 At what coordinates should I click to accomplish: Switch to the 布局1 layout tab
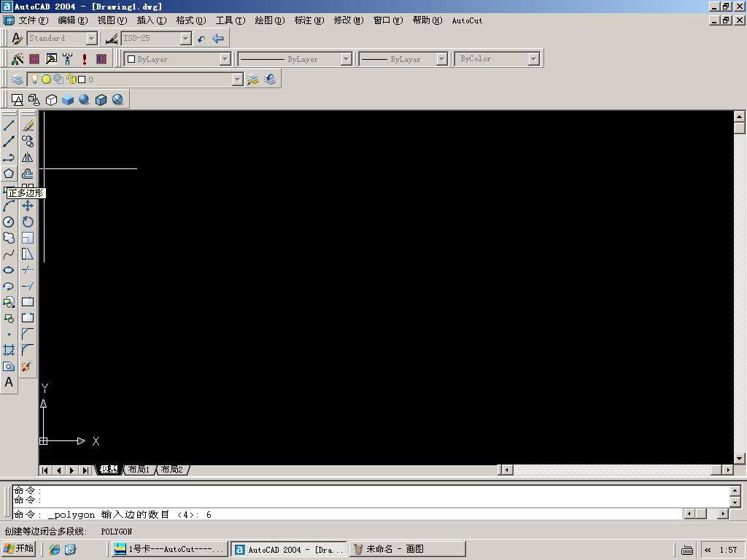click(139, 470)
